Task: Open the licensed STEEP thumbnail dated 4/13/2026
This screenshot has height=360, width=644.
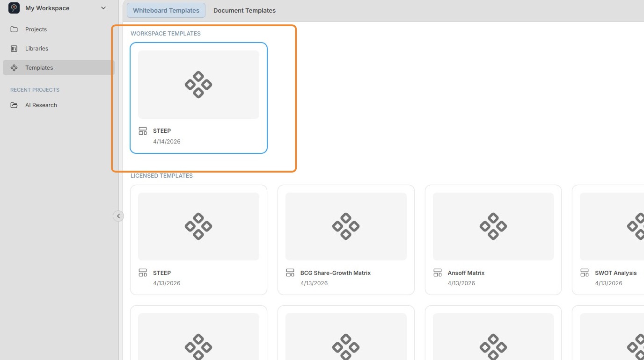Action: point(198,226)
